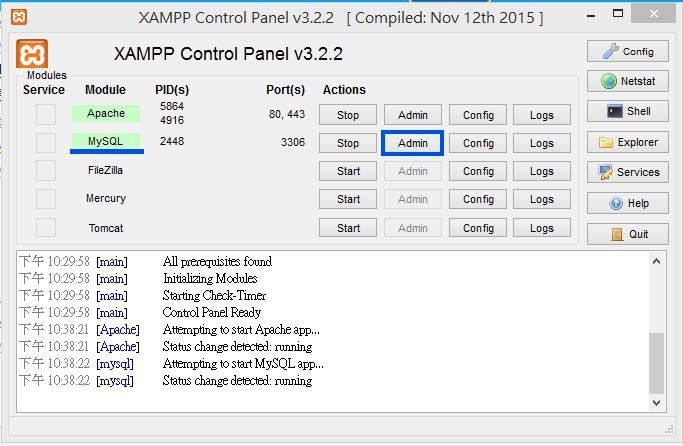Click Apache PID value 4916

(x=172, y=120)
